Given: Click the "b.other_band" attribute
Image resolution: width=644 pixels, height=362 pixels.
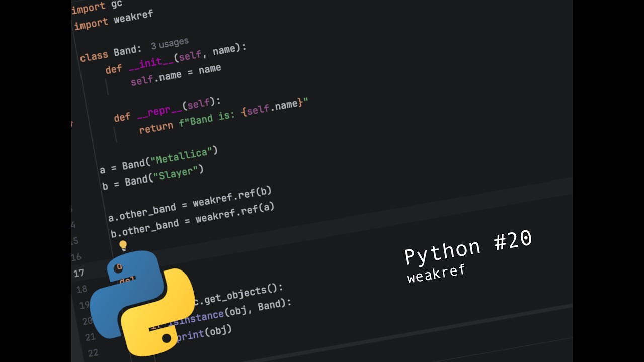Looking at the screenshot, I should [145, 227].
